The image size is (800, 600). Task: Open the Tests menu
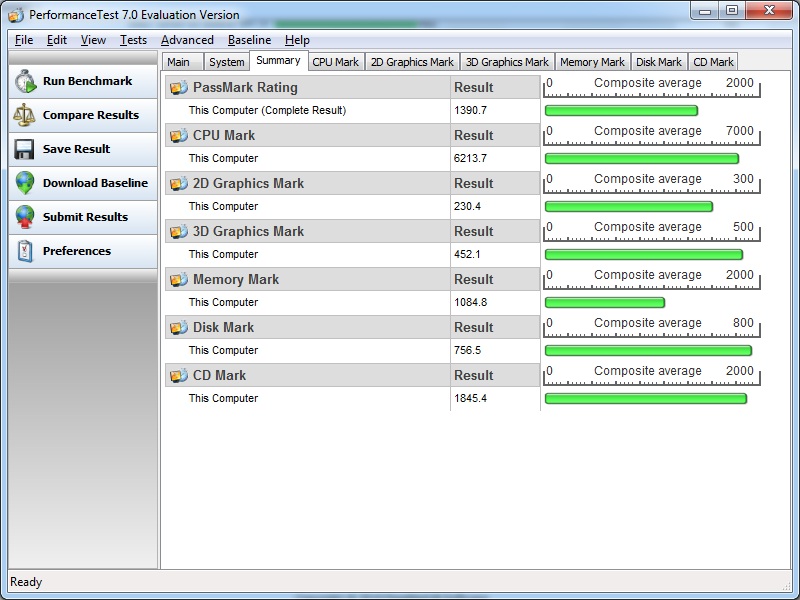[133, 40]
